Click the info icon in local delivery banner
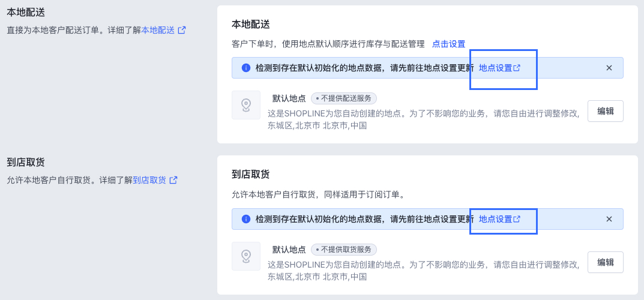The image size is (644, 300). (245, 68)
